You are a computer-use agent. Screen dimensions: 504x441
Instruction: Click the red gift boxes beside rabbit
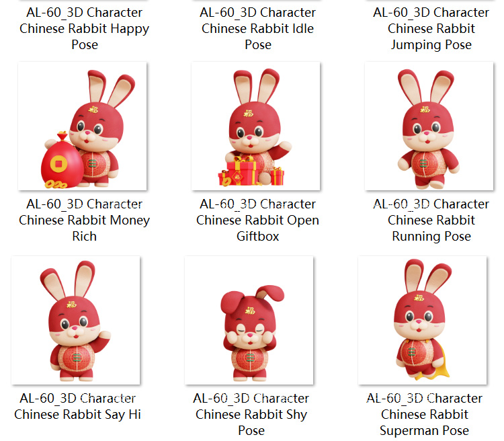tap(249, 172)
